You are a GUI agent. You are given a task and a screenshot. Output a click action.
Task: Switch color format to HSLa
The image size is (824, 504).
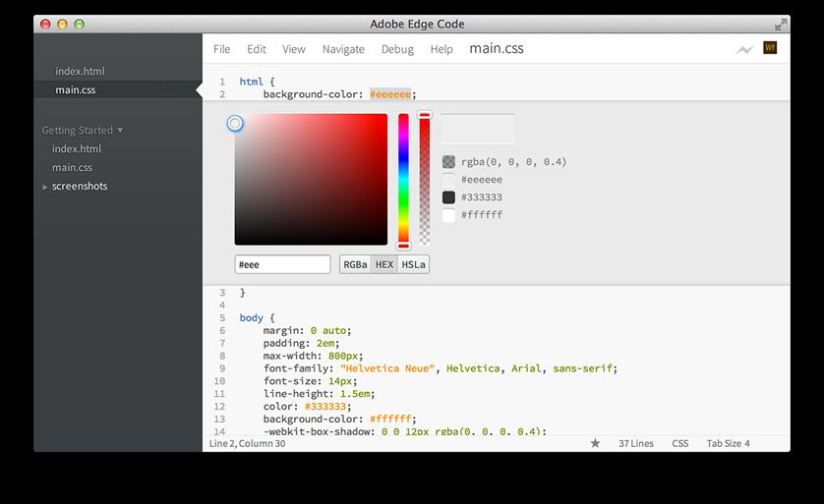[x=414, y=264]
